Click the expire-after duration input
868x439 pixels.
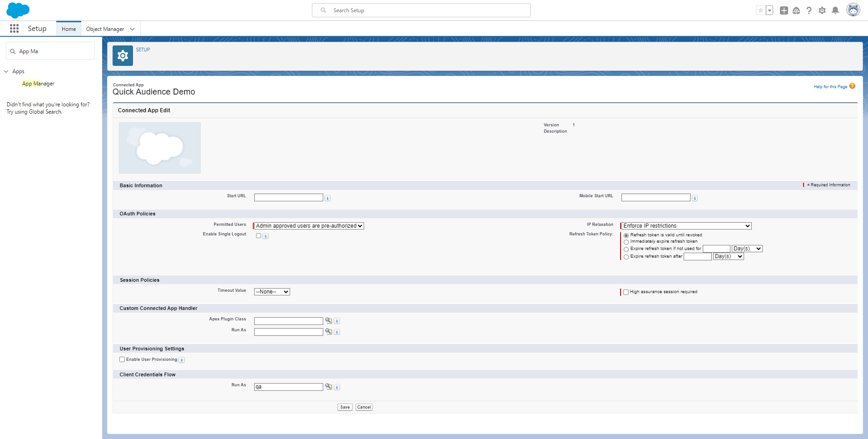tap(698, 256)
